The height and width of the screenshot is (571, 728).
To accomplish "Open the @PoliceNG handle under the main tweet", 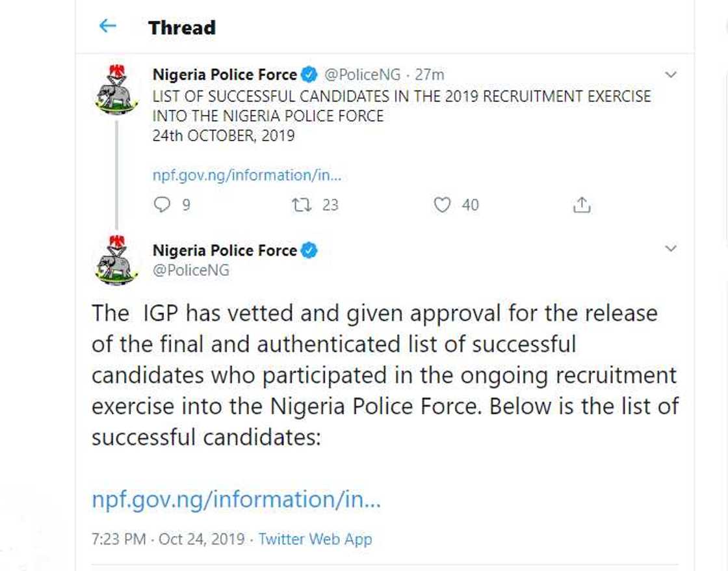I will pyautogui.click(x=190, y=270).
